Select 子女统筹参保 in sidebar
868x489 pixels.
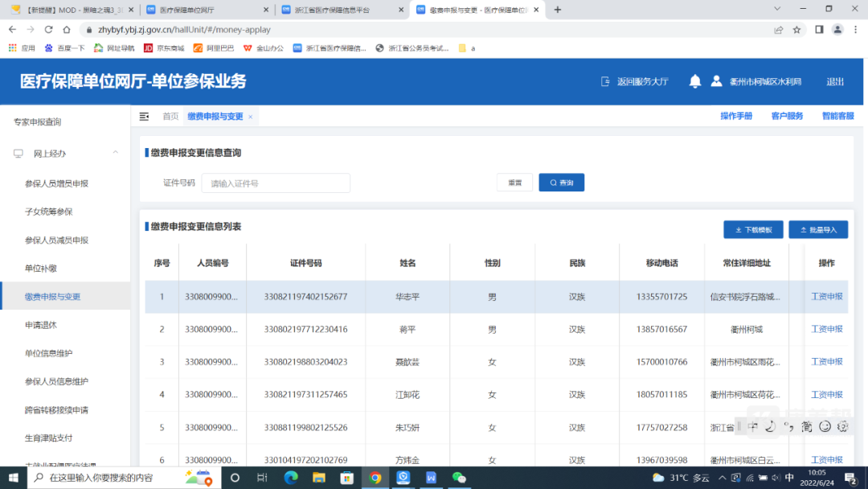point(49,212)
